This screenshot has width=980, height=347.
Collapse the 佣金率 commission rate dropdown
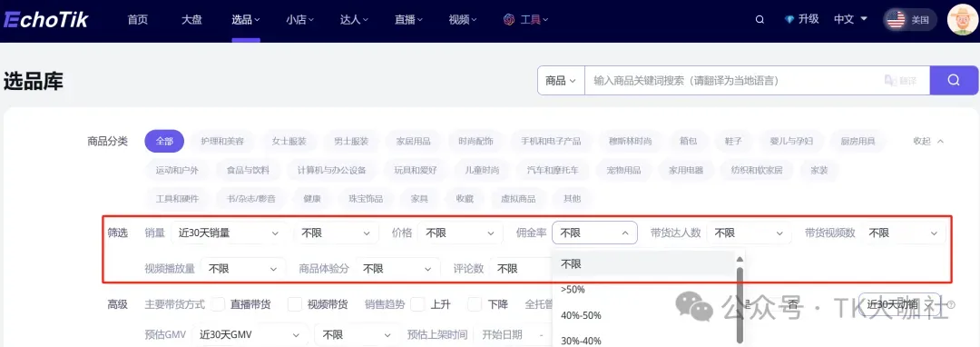(x=594, y=233)
